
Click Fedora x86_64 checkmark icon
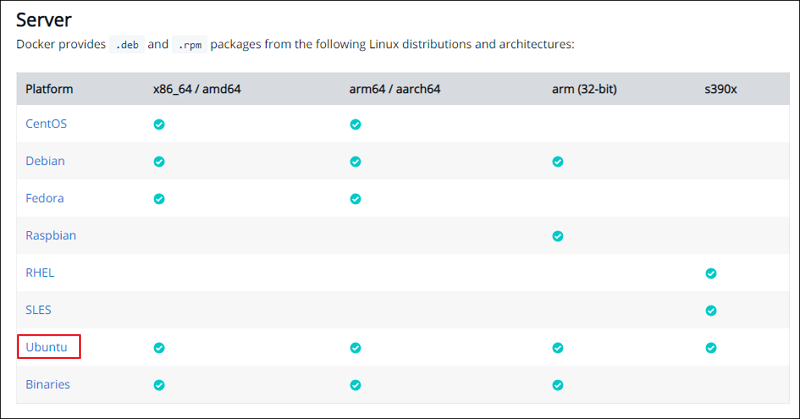pyautogui.click(x=159, y=199)
